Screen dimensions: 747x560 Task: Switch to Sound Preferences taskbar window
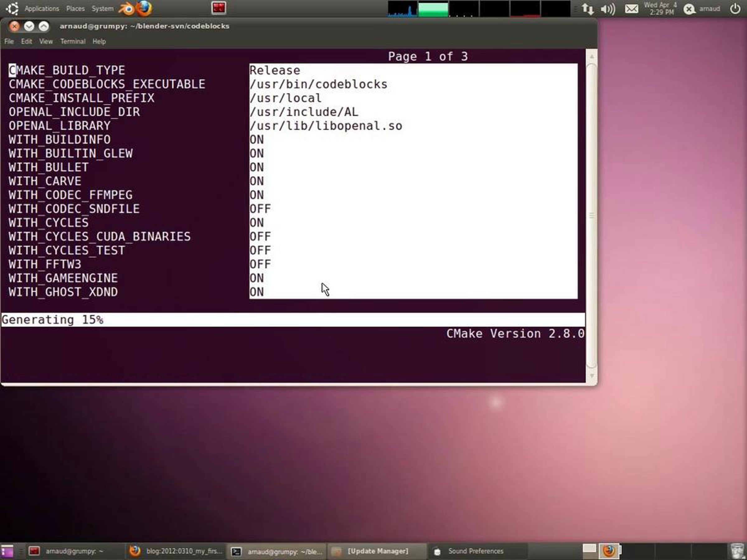pyautogui.click(x=475, y=551)
